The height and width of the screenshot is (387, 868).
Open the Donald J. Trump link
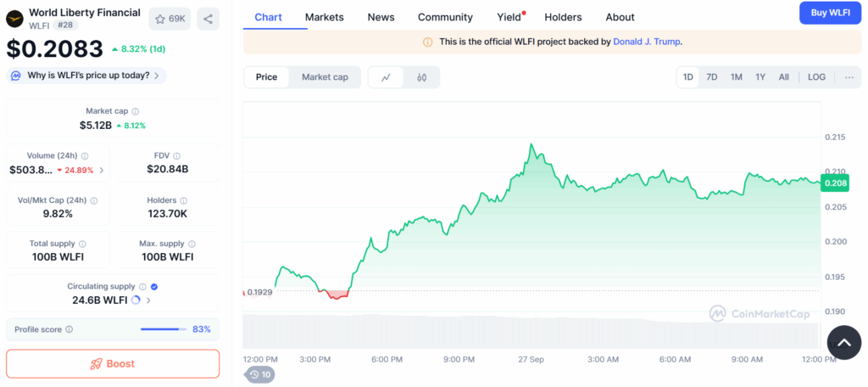coord(647,42)
